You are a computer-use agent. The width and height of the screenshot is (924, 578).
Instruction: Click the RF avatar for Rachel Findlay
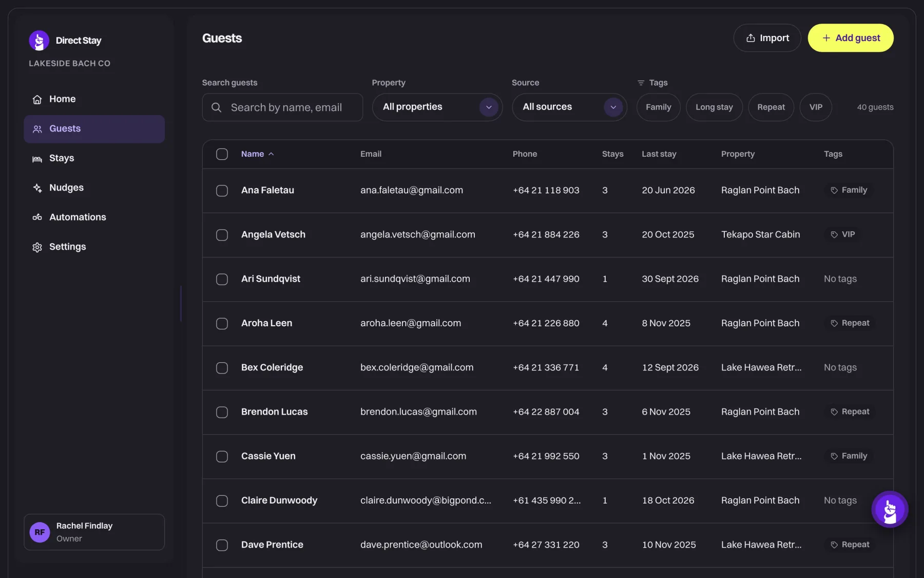40,532
